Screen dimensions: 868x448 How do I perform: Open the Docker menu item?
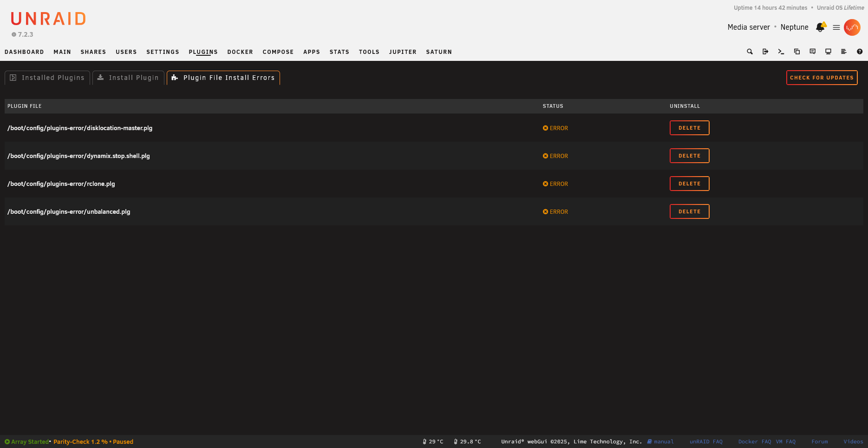click(240, 52)
